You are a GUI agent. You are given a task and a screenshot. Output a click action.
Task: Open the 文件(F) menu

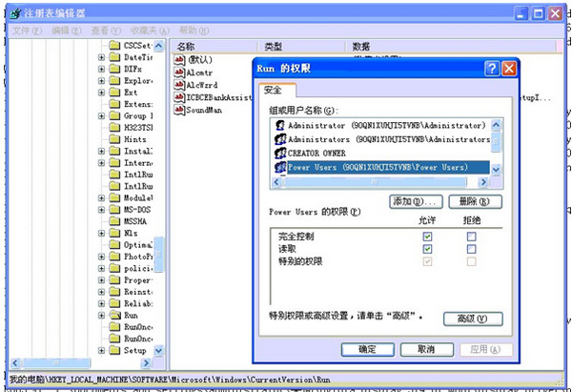[x=28, y=31]
